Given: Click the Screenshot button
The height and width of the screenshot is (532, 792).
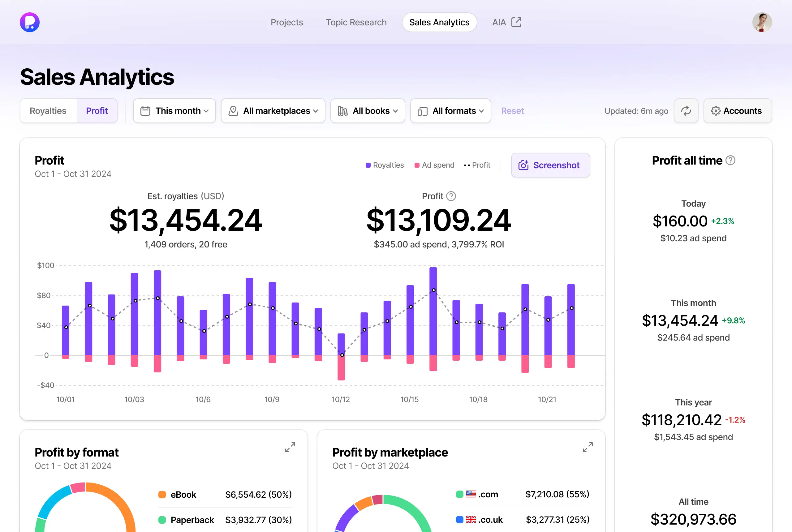Looking at the screenshot, I should 550,165.
